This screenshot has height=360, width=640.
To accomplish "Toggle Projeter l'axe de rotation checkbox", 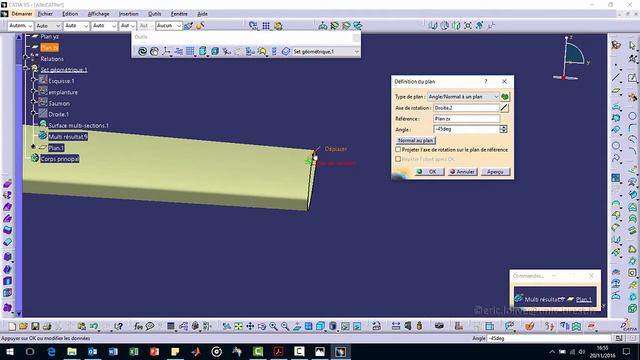I will (398, 150).
